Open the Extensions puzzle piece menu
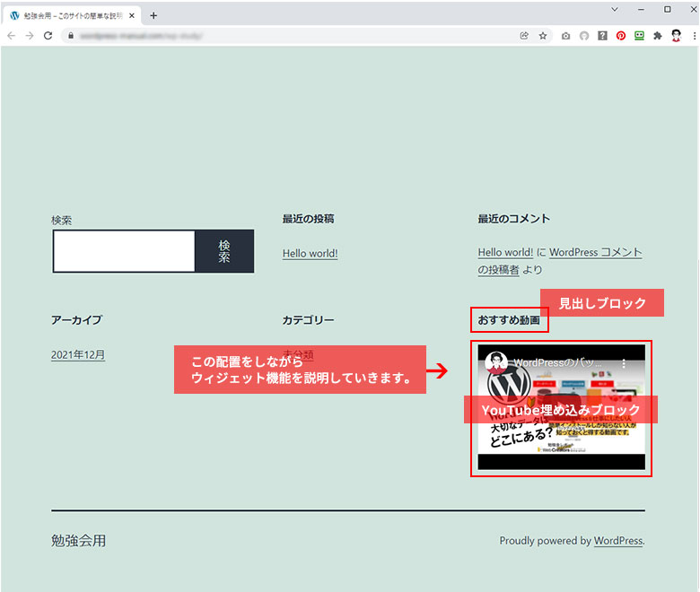Screen dimensions: 700x592 click(x=658, y=36)
